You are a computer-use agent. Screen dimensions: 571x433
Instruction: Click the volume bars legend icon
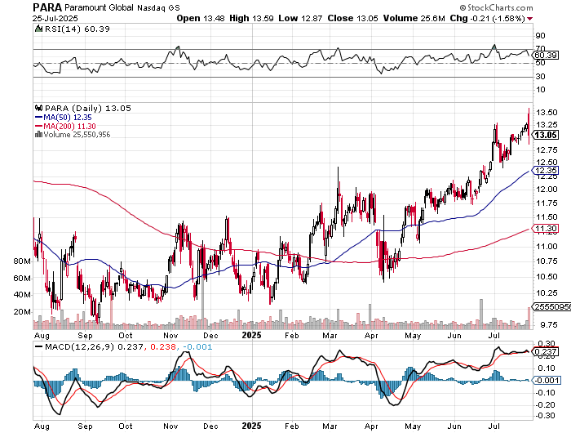click(x=38, y=134)
